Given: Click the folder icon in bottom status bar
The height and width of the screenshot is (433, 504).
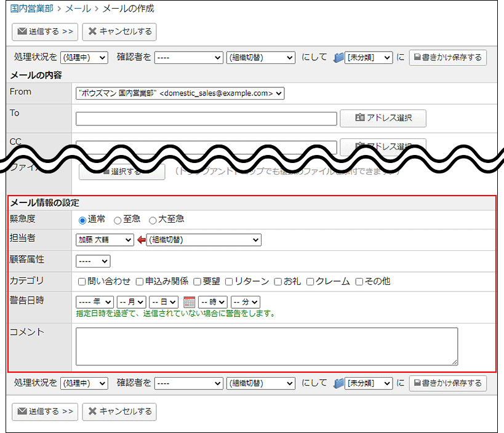Looking at the screenshot, I should 338,383.
